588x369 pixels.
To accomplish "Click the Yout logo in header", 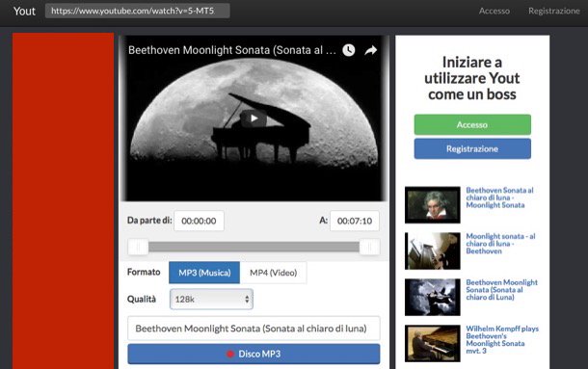I will (24, 11).
